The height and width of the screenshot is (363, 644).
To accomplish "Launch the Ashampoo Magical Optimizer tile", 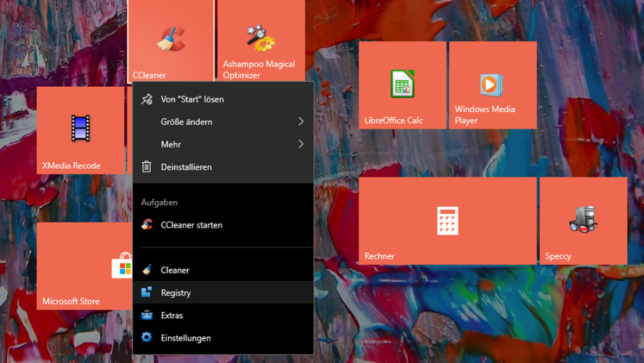I will (261, 40).
